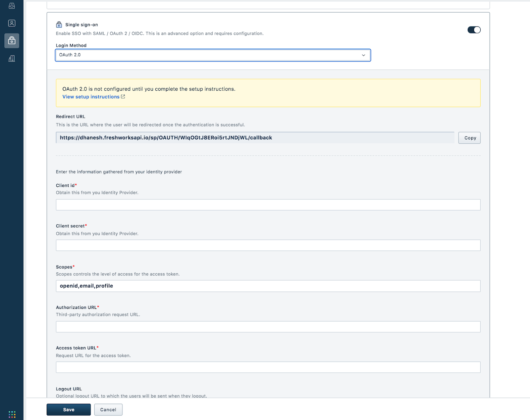Open the Login Method dropdown showing OAuth 2.0
Screen dimensions: 530x420
213,55
